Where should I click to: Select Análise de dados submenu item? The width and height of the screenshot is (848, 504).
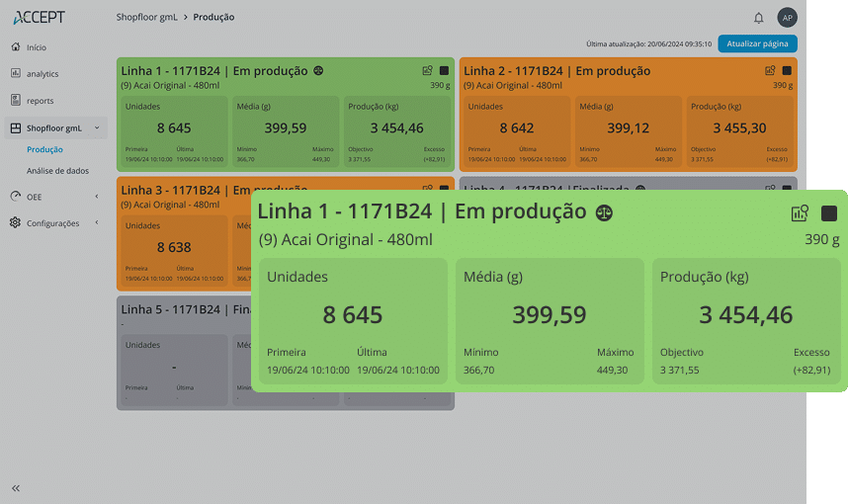(57, 171)
